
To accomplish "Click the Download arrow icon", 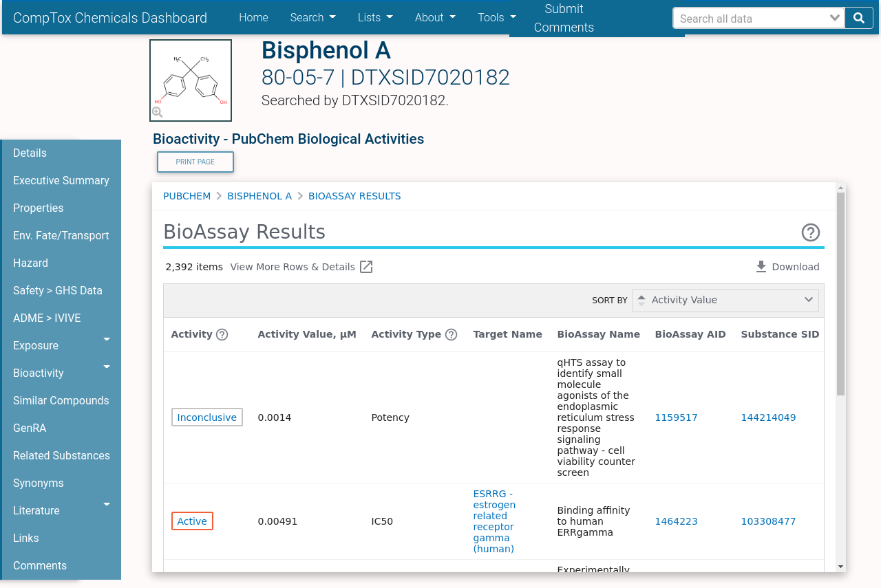I will click(761, 267).
